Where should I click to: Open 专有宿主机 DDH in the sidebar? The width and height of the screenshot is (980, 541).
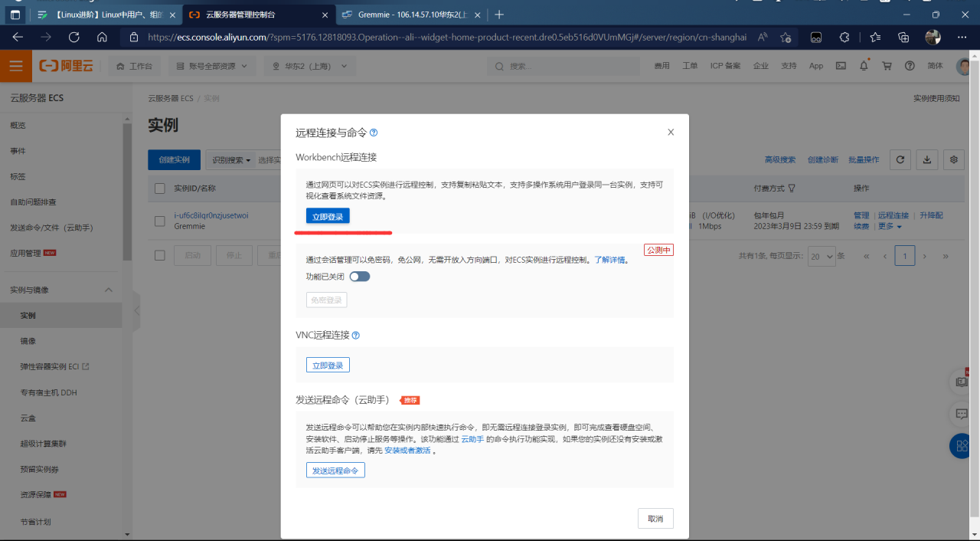pos(49,392)
